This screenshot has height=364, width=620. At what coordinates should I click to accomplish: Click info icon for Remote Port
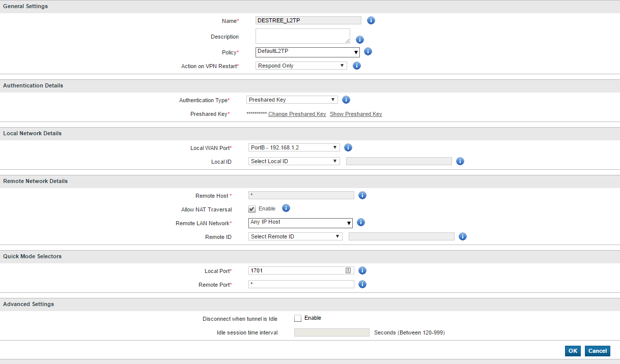(362, 284)
